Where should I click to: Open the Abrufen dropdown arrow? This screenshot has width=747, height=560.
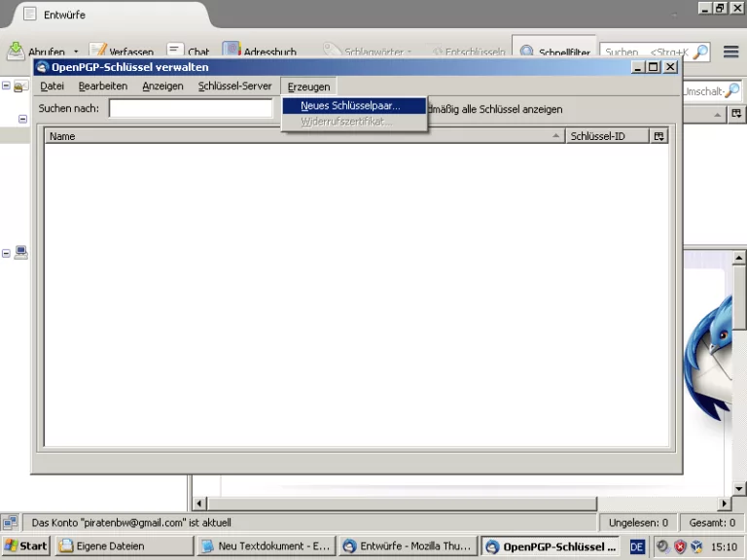pos(76,52)
